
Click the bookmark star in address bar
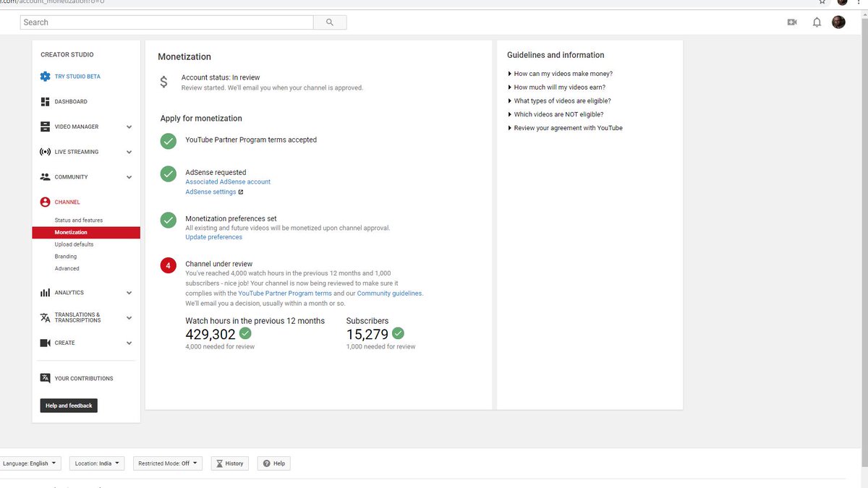click(x=822, y=2)
